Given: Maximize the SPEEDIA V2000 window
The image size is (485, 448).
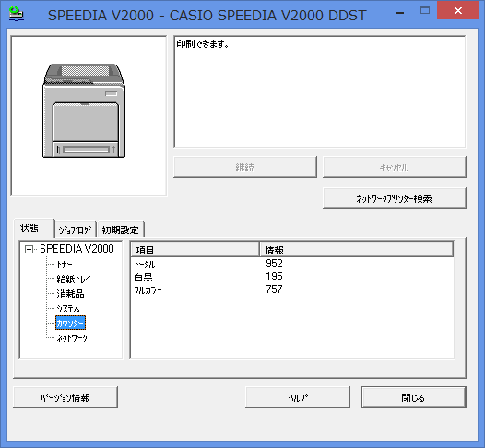Looking at the screenshot, I should click(425, 11).
